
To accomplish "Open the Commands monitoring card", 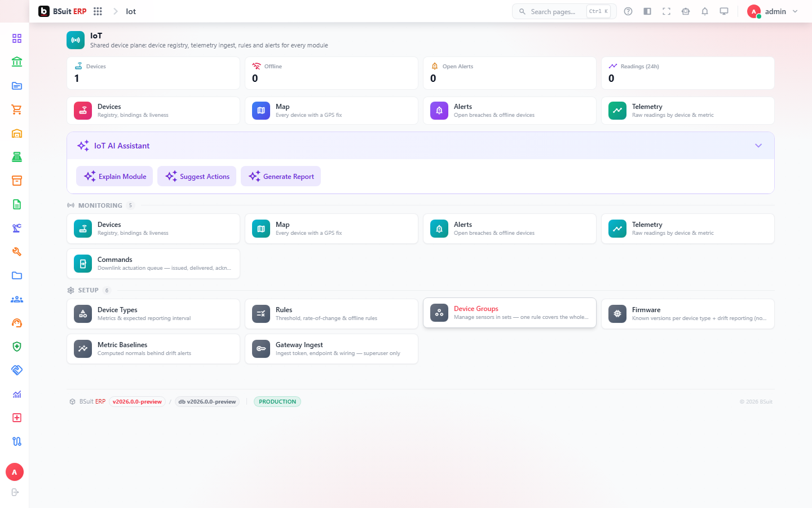I will pos(153,264).
